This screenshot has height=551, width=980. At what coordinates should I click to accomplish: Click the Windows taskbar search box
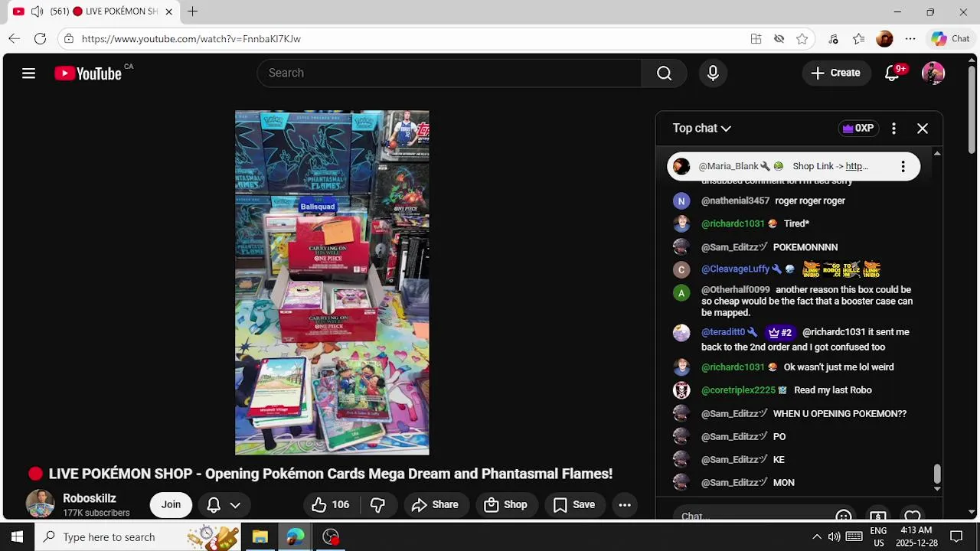tap(138, 536)
